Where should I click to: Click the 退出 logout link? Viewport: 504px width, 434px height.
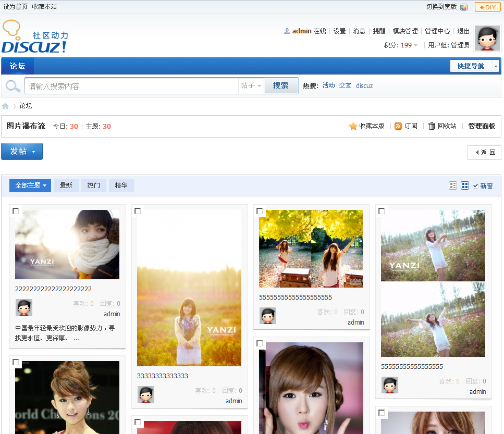[463, 31]
